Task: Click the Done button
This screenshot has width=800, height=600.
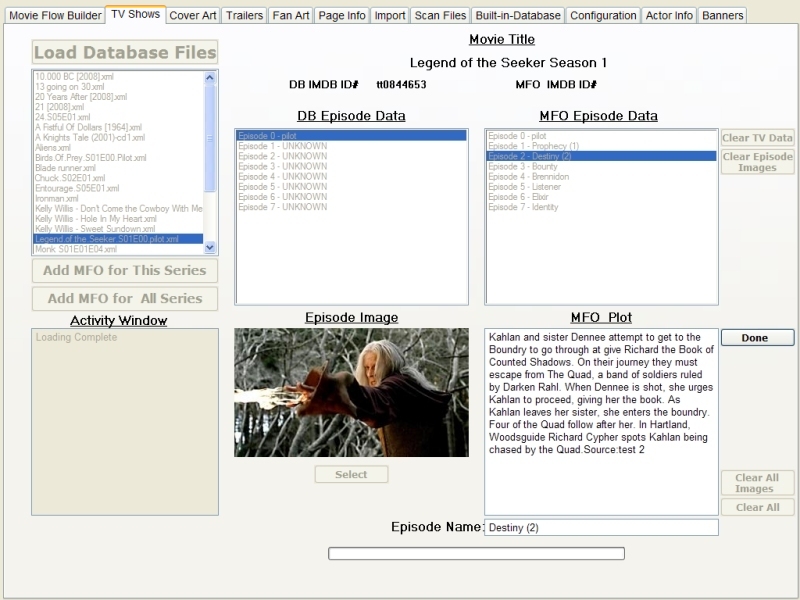Action: point(757,338)
